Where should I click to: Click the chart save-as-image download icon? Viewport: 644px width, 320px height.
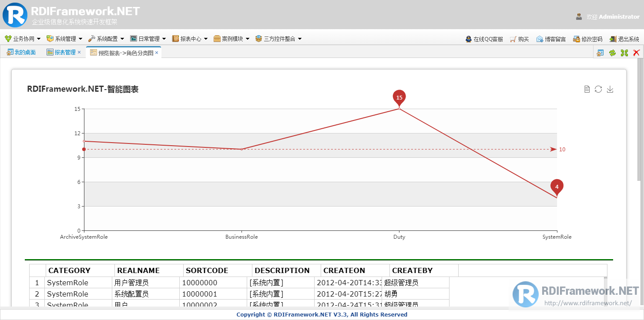(610, 89)
